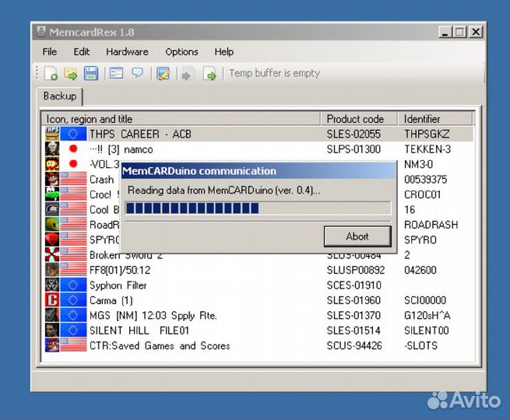Click the 'Temp buffer is empty' toolbar label
510x420 pixels.
coord(275,73)
